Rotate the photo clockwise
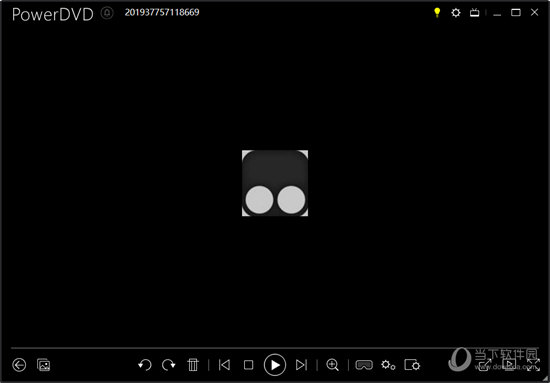Screen dimensions: 550x383 pyautogui.click(x=169, y=365)
